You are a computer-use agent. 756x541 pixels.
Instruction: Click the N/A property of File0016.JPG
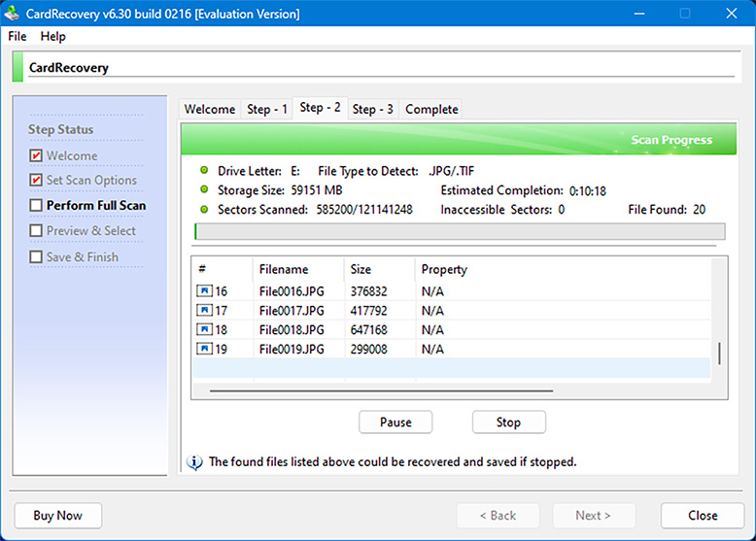[x=432, y=291]
